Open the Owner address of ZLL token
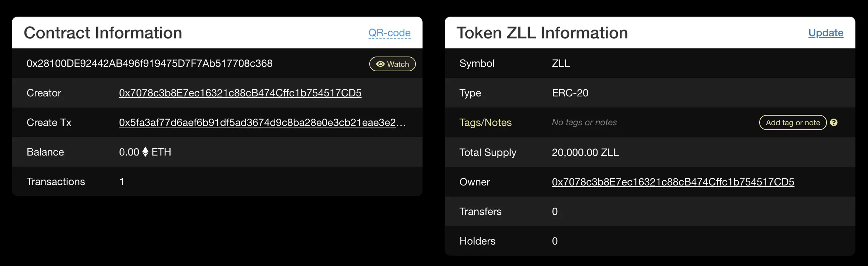 tap(673, 181)
